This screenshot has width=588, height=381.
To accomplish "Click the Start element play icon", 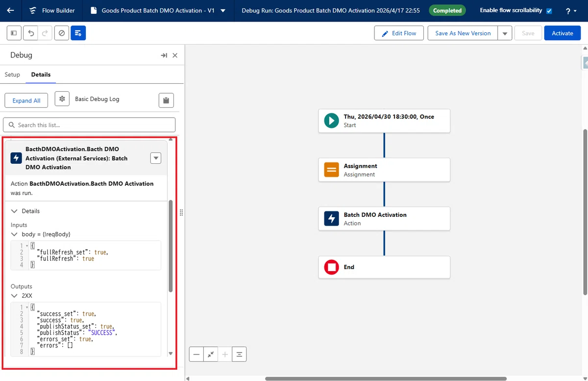I will 332,121.
